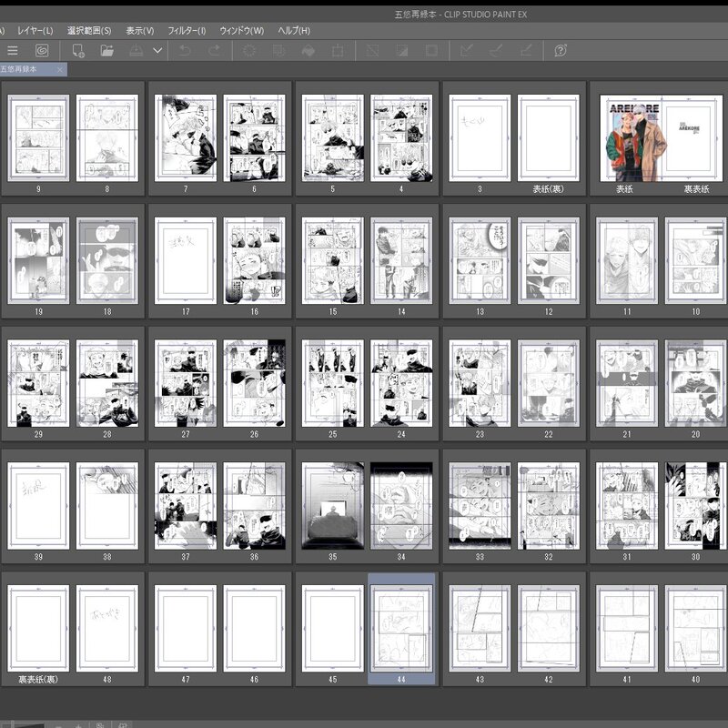Image resolution: width=728 pixels, height=728 pixels.
Task: Select blank page 17 thumbnail
Action: pyautogui.click(x=186, y=260)
